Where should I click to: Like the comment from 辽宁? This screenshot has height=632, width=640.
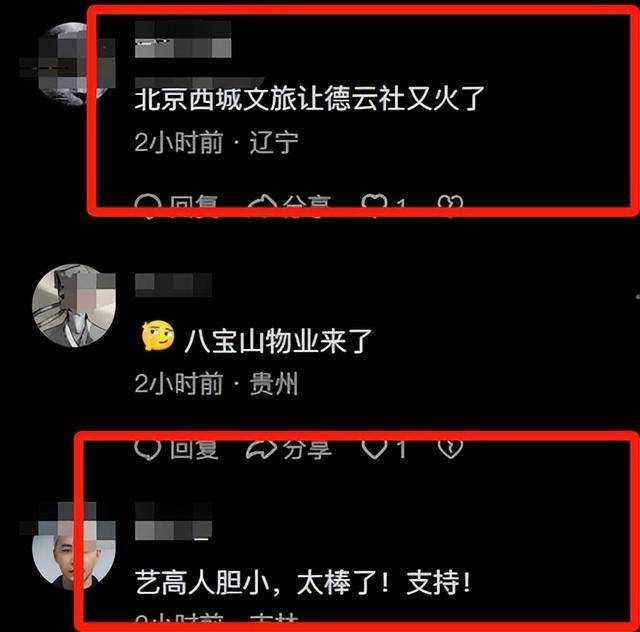coord(384,203)
